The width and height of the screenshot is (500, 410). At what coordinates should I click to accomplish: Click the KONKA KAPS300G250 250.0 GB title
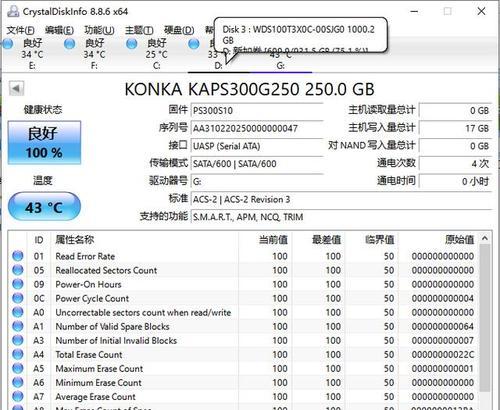pyautogui.click(x=249, y=89)
